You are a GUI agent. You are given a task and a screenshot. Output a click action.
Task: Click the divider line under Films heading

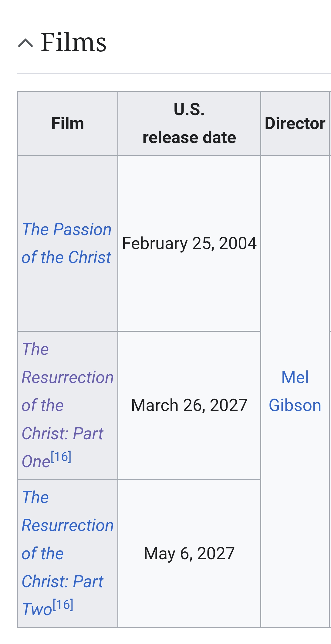pyautogui.click(x=174, y=73)
